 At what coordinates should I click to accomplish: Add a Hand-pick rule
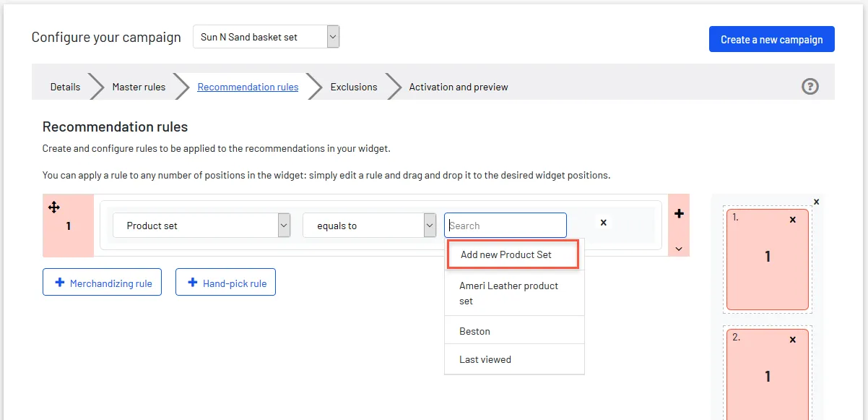(x=225, y=283)
